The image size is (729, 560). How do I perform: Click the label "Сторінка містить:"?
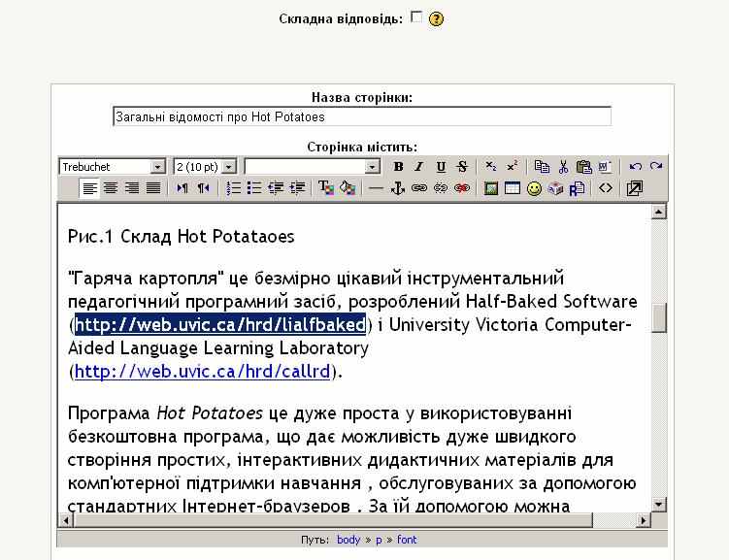point(362,147)
